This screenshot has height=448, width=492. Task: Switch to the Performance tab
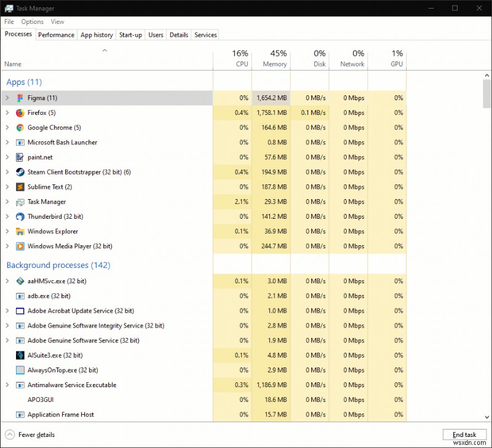tap(56, 34)
